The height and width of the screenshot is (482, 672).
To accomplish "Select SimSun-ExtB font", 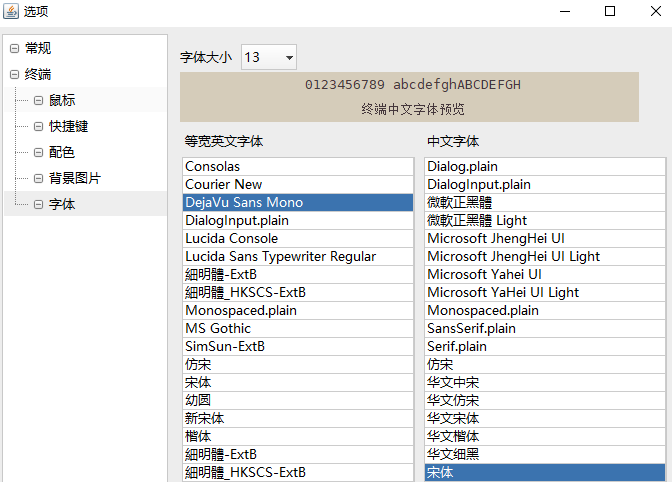I will pos(298,346).
